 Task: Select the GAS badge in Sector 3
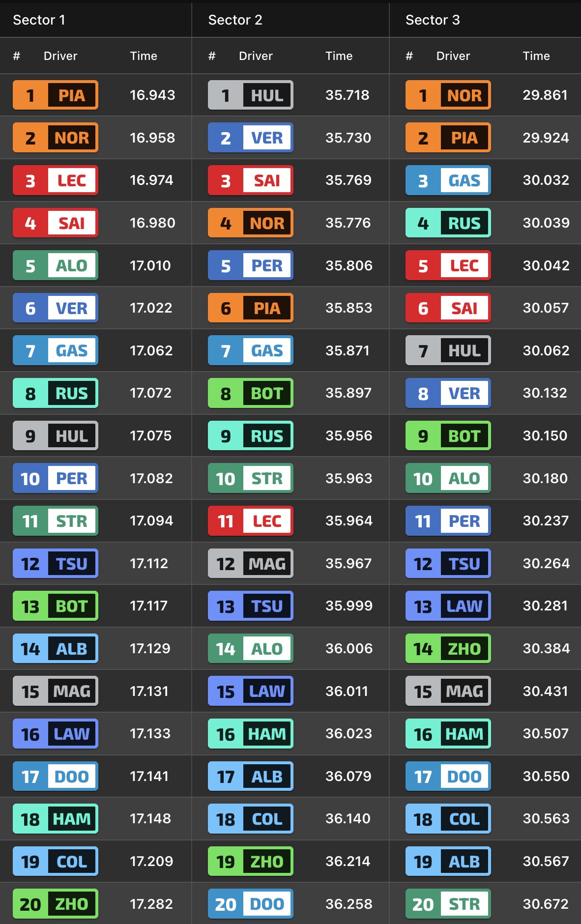448,180
